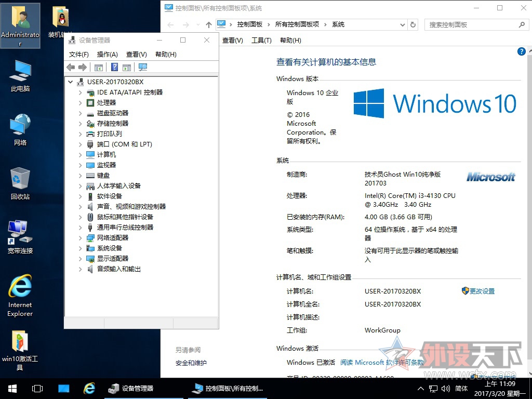Click the Back arrow in Device Manager toolbar
The height and width of the screenshot is (399, 532).
coord(71,67)
